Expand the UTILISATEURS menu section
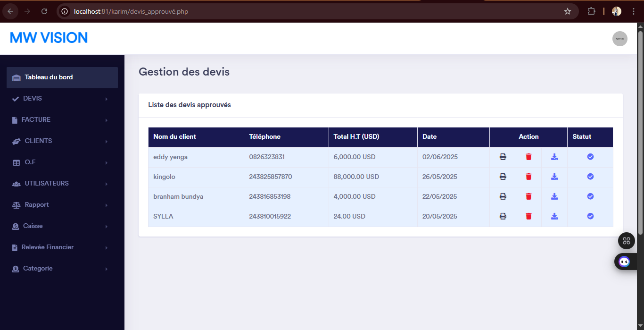644x330 pixels. point(47,184)
